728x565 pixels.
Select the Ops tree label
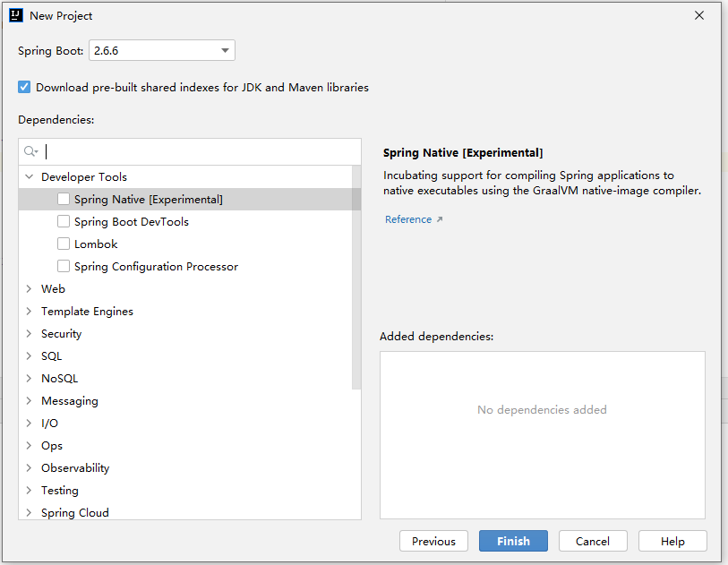(52, 446)
